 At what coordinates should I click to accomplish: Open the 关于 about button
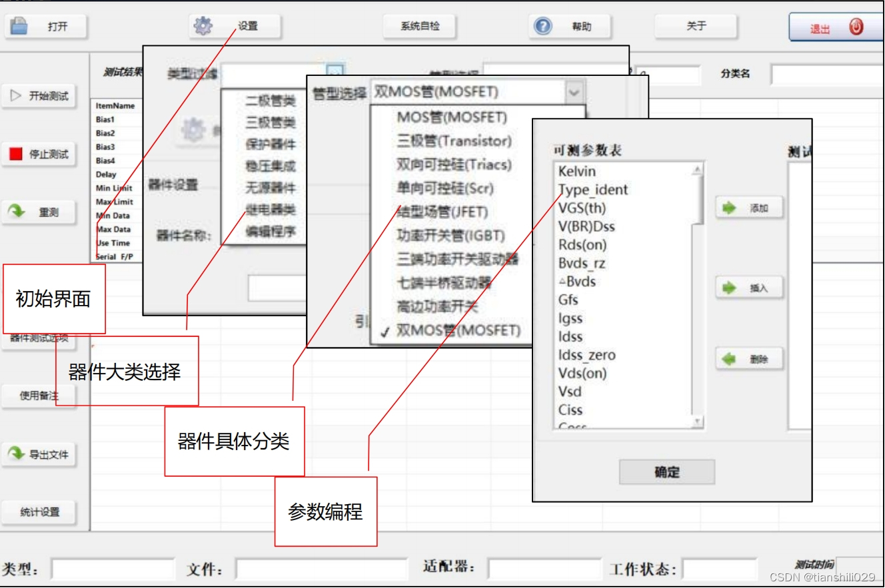(696, 26)
